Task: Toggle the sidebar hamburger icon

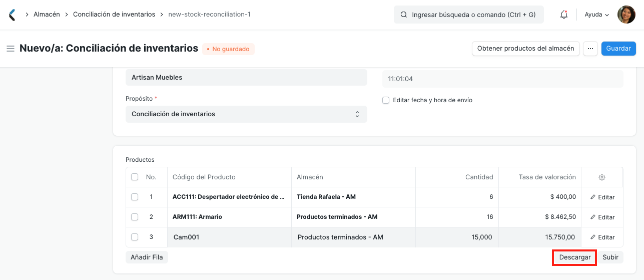Action: pyautogui.click(x=10, y=49)
